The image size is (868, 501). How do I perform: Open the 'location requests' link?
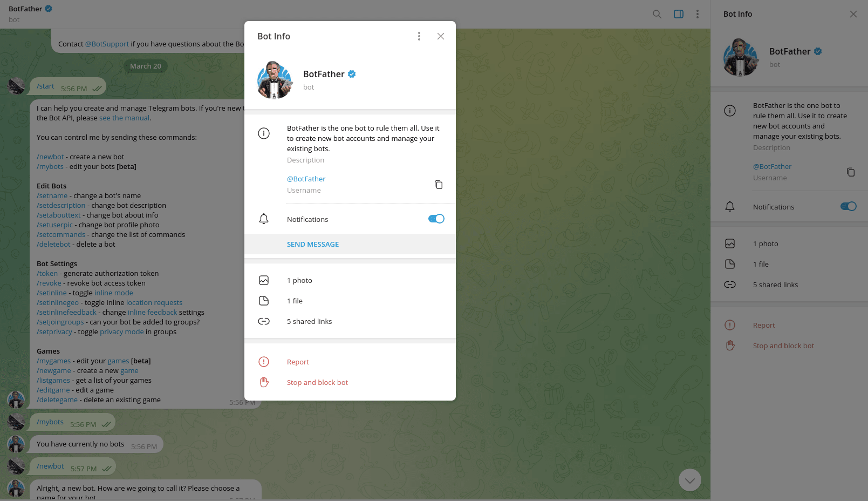coord(154,302)
